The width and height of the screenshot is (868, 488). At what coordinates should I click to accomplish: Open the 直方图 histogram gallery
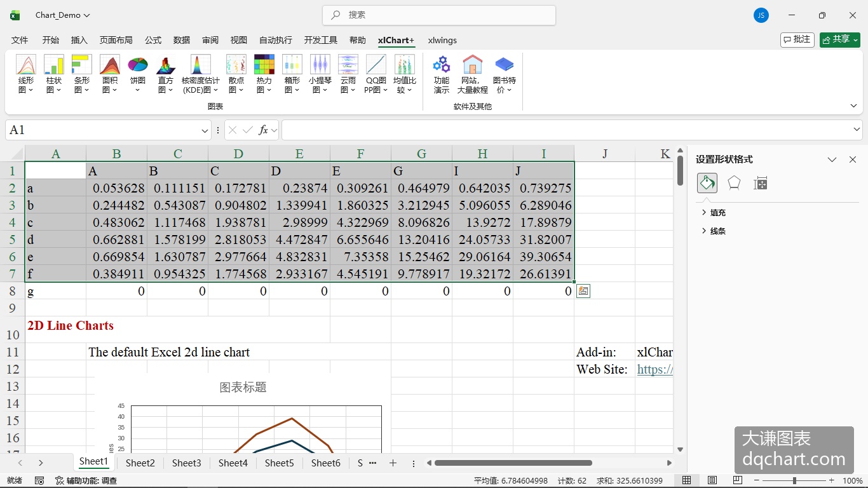tap(166, 74)
